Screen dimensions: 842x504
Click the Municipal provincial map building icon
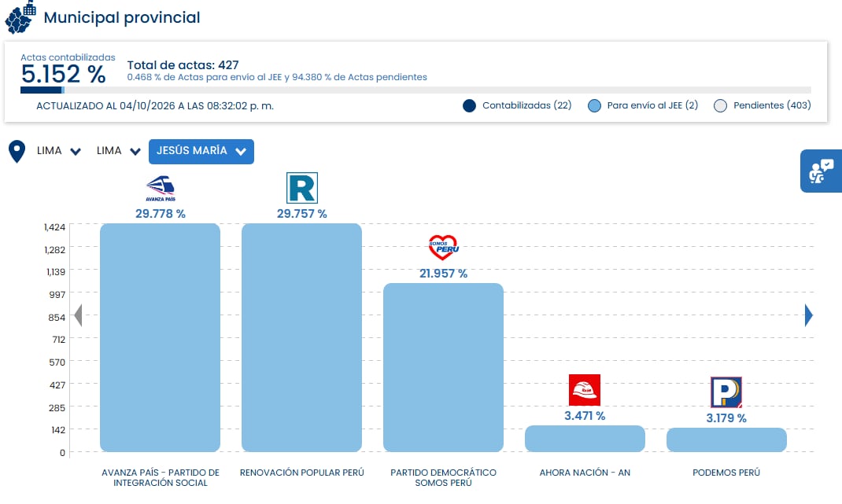coord(20,17)
